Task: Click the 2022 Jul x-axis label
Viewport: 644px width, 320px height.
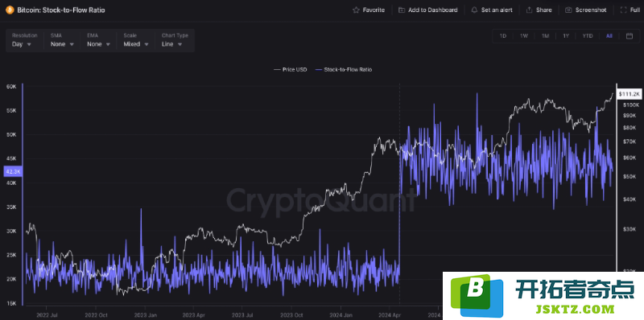Action: click(47, 315)
